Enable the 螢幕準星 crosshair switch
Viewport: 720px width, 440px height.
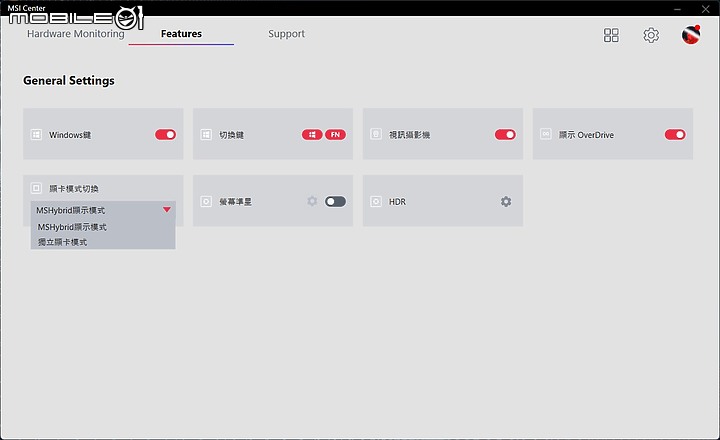335,202
